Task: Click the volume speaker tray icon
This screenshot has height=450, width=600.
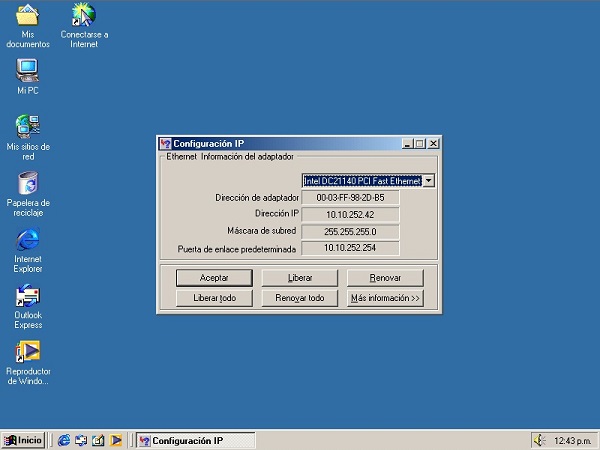Action: point(538,440)
